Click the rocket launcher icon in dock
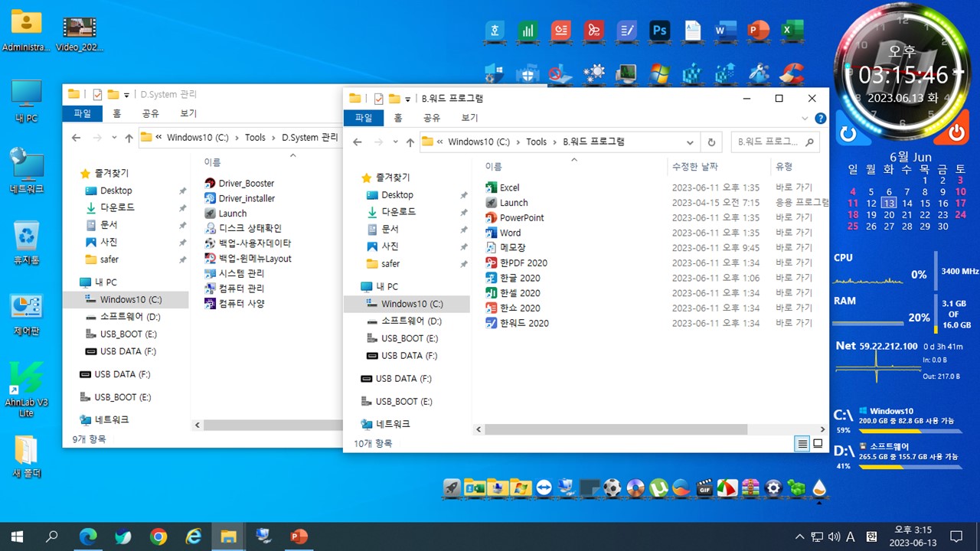The image size is (980, 551). 452,487
